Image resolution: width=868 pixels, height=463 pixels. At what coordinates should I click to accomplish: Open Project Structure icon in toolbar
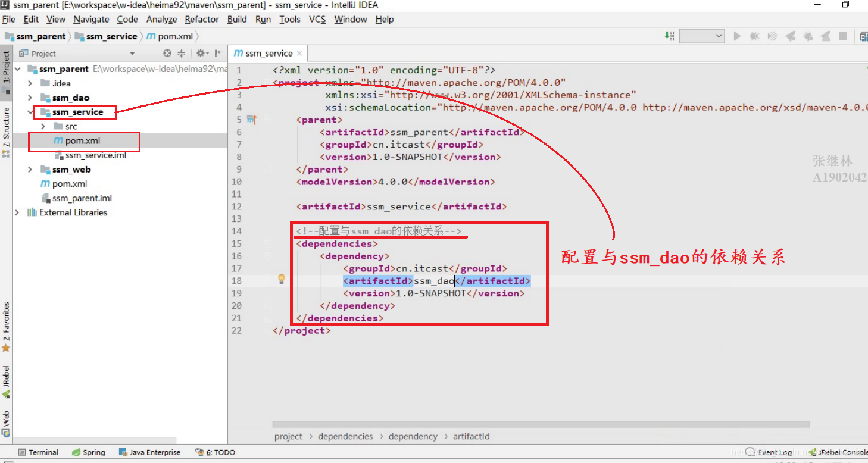pos(863,36)
